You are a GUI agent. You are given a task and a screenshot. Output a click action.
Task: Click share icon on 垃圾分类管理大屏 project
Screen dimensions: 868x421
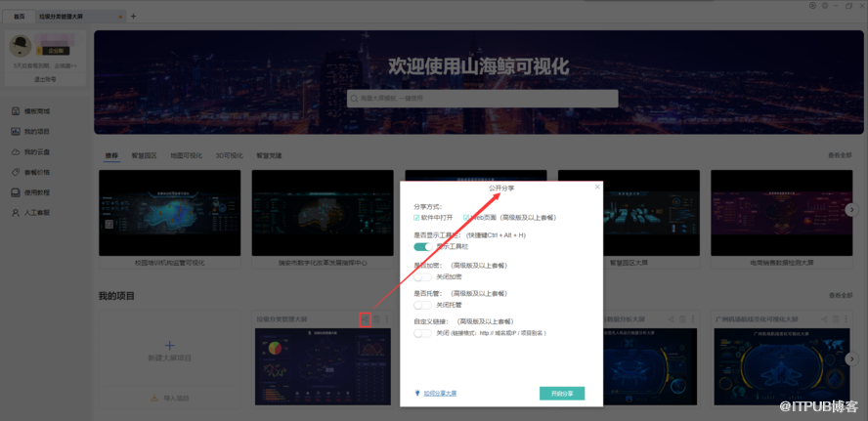click(365, 319)
